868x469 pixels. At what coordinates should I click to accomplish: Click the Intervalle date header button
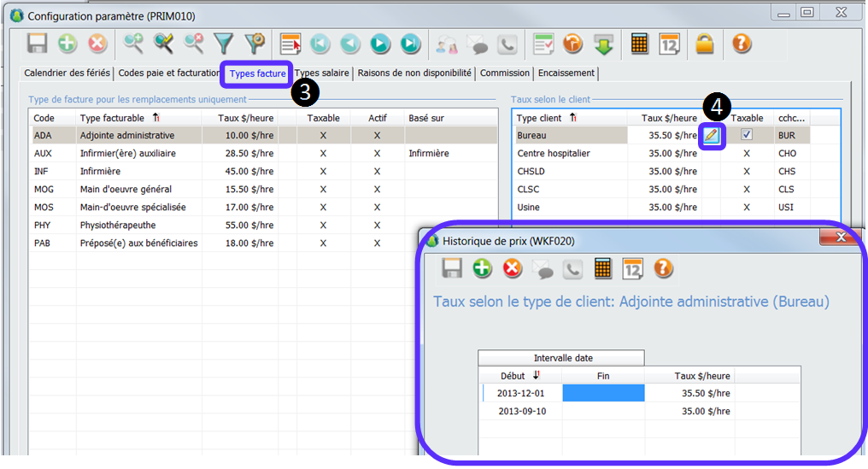[x=561, y=358]
